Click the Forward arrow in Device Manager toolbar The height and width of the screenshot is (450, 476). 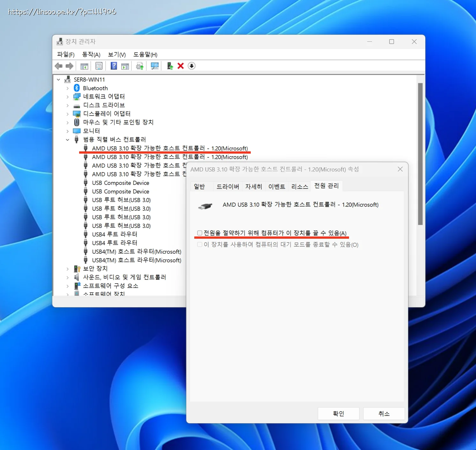[x=70, y=66]
